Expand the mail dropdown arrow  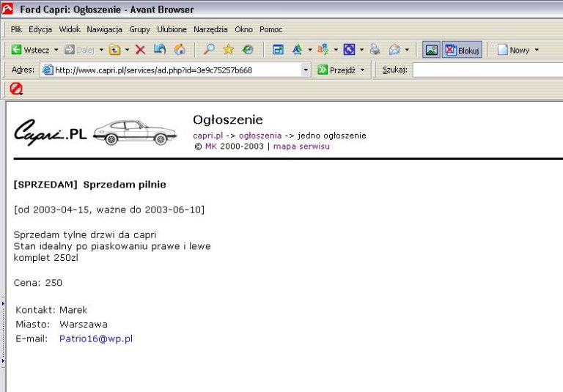pyautogui.click(x=407, y=50)
